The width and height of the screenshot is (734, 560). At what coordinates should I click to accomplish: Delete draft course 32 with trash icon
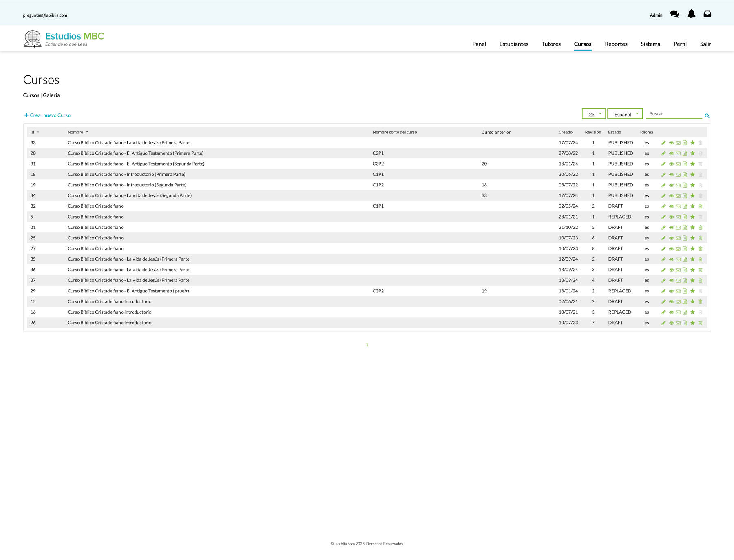(x=701, y=206)
